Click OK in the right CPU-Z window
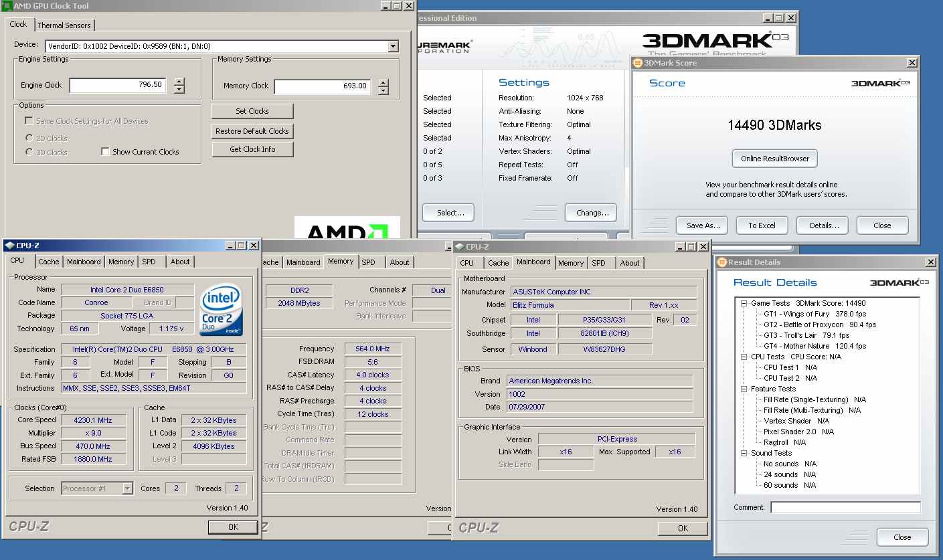Viewport: 943px width, 560px height. point(683,529)
